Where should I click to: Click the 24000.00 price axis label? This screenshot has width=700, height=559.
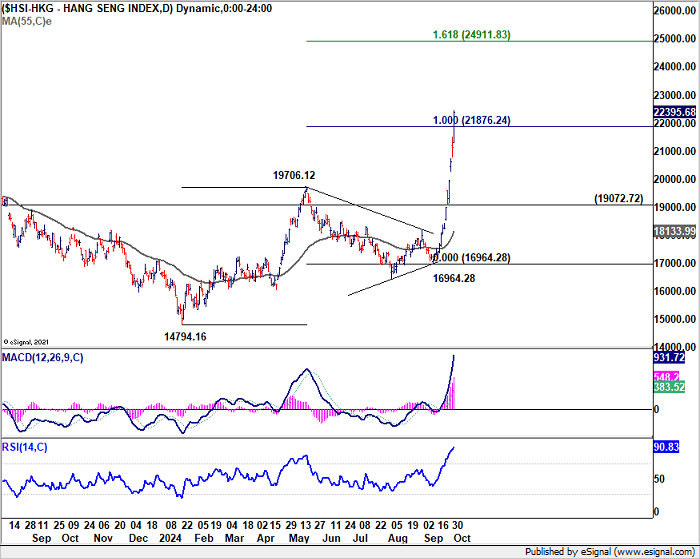tap(675, 67)
